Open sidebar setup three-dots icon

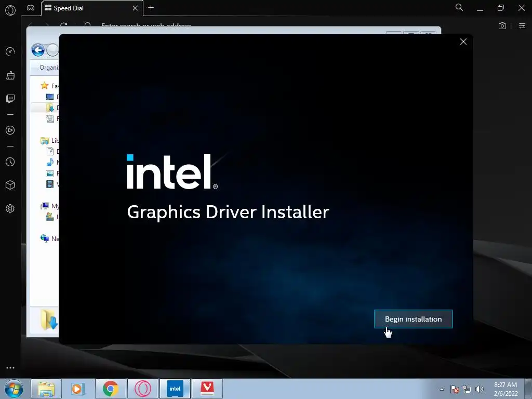pos(10,368)
